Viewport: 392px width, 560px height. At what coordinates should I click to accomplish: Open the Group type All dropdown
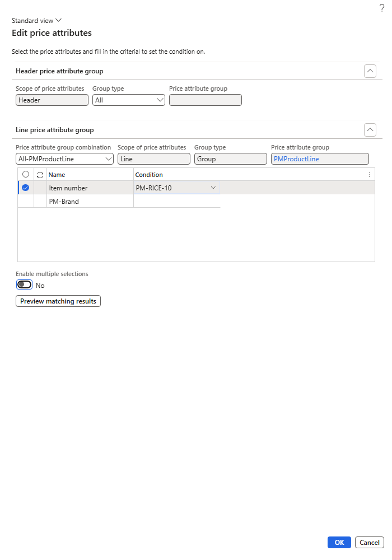pyautogui.click(x=129, y=100)
